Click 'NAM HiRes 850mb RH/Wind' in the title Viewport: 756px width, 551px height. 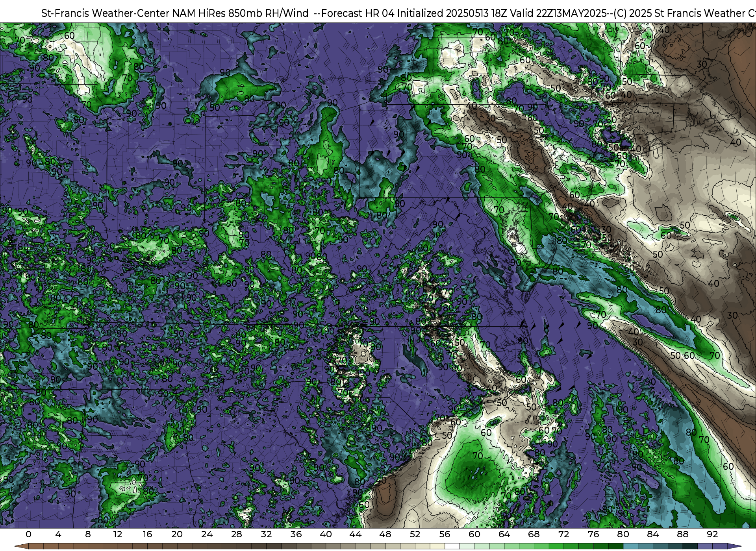(241, 13)
